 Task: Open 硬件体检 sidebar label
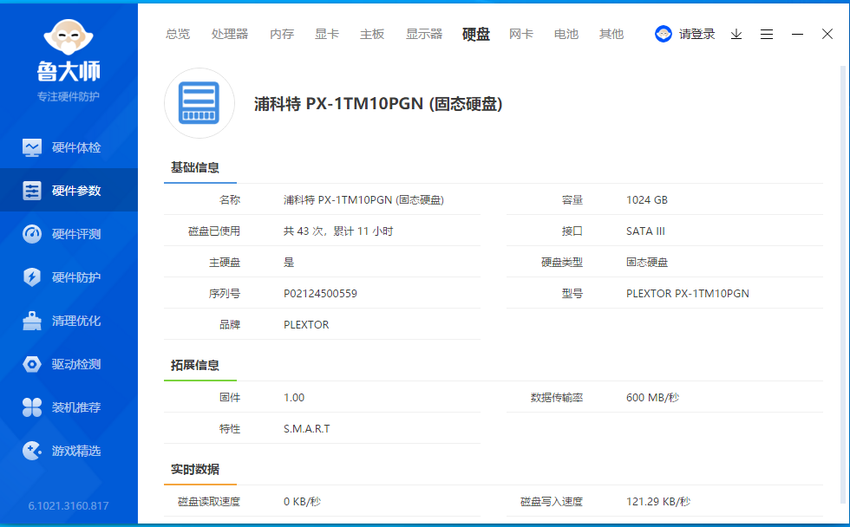(x=76, y=147)
